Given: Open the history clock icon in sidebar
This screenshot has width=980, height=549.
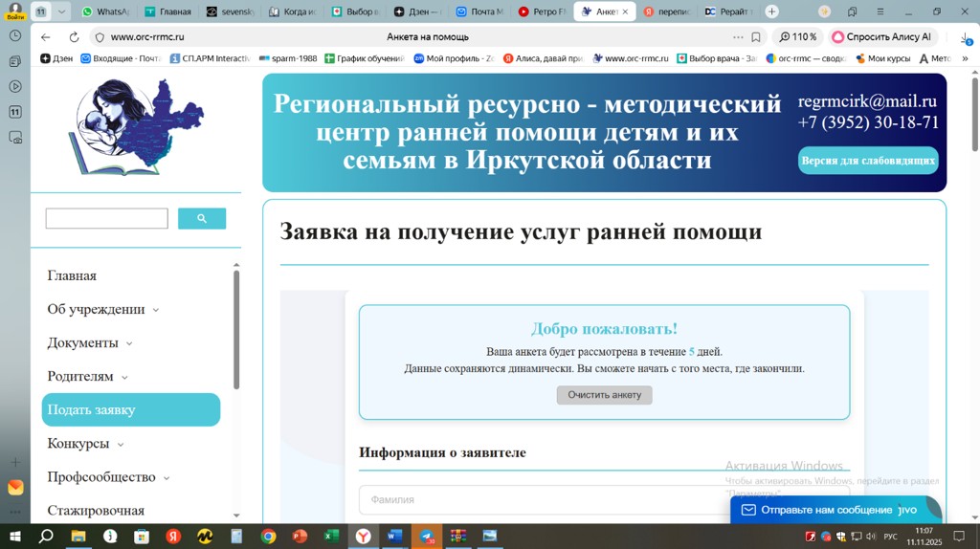Looking at the screenshot, I should tap(15, 35).
